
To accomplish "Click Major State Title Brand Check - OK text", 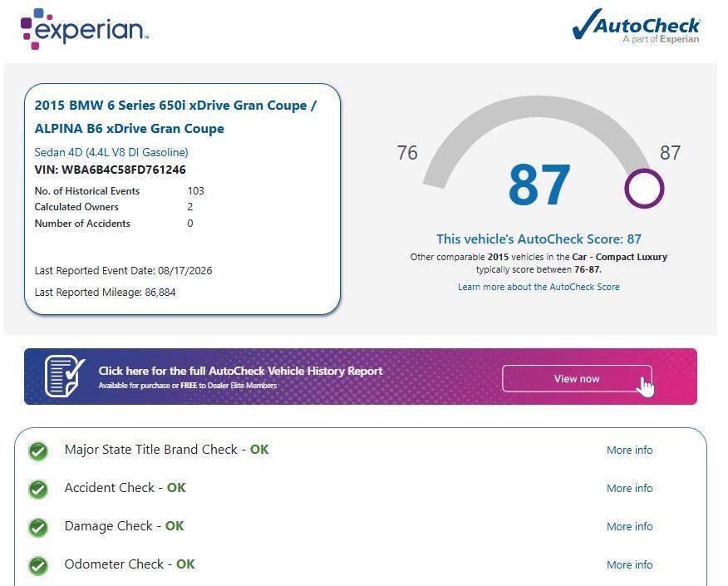I will tap(167, 450).
